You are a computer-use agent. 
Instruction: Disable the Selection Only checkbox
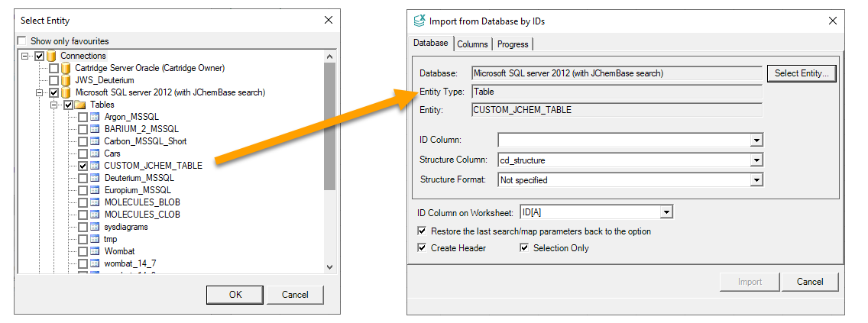pos(525,248)
